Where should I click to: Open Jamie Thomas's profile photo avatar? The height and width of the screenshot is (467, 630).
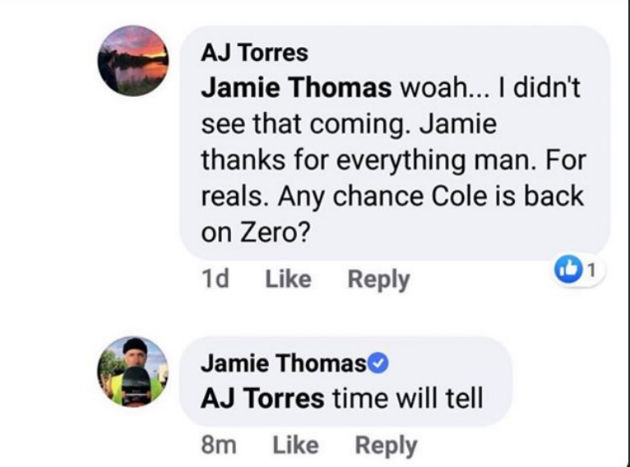coord(133,371)
